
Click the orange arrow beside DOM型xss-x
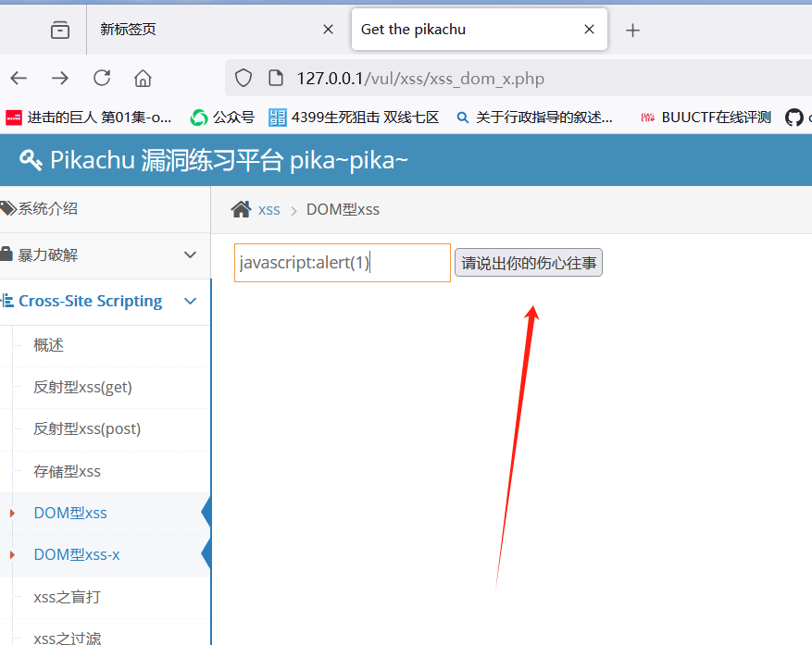(x=12, y=555)
